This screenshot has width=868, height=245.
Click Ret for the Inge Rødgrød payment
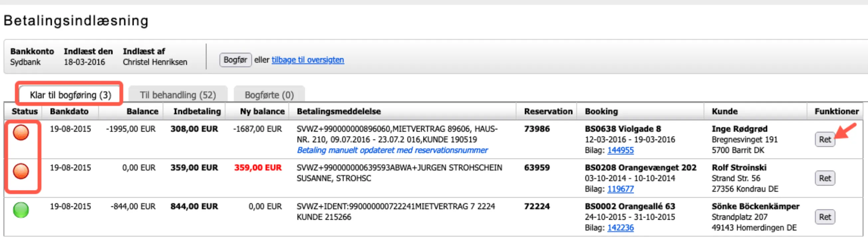(824, 139)
